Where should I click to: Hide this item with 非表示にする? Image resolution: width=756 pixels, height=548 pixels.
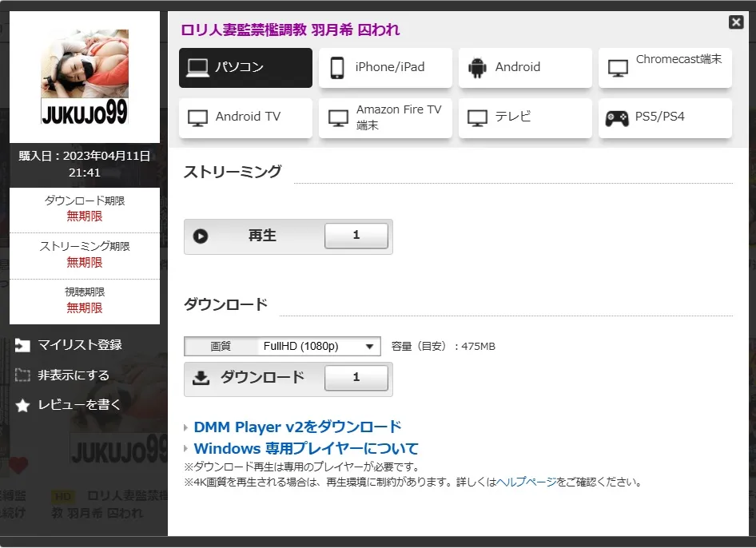pyautogui.click(x=62, y=375)
